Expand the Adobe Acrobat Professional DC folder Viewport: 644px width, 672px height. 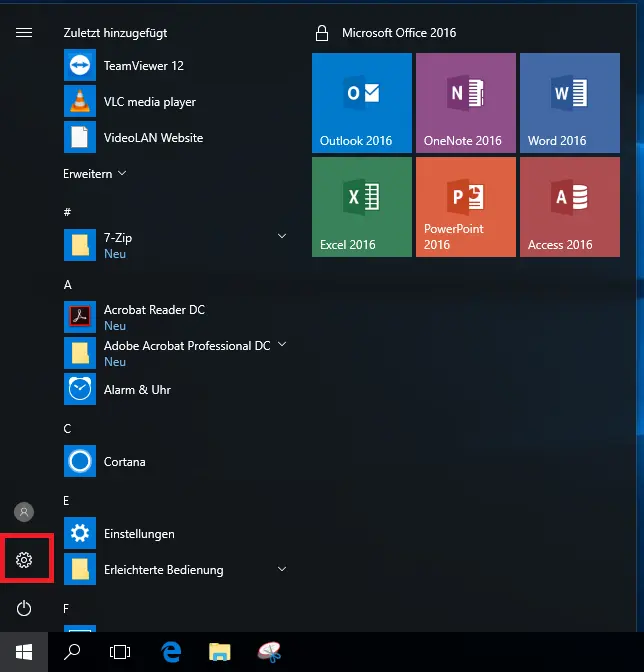282,345
